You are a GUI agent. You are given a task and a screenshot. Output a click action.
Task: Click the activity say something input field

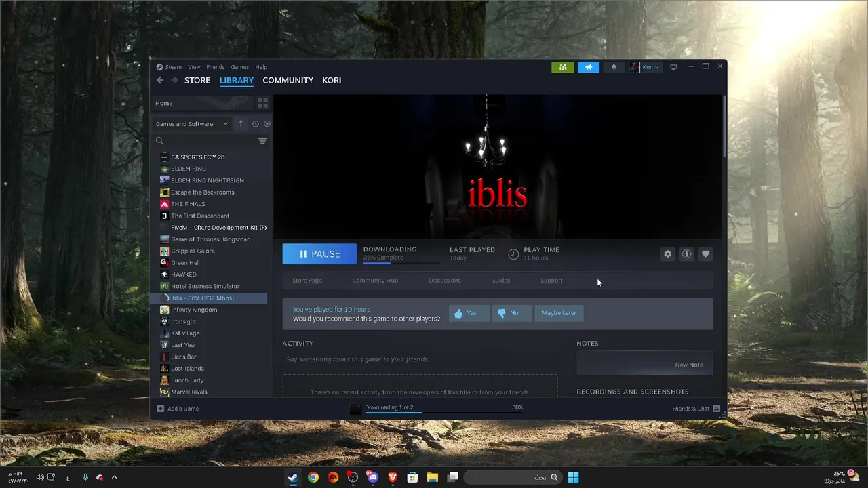pyautogui.click(x=420, y=359)
